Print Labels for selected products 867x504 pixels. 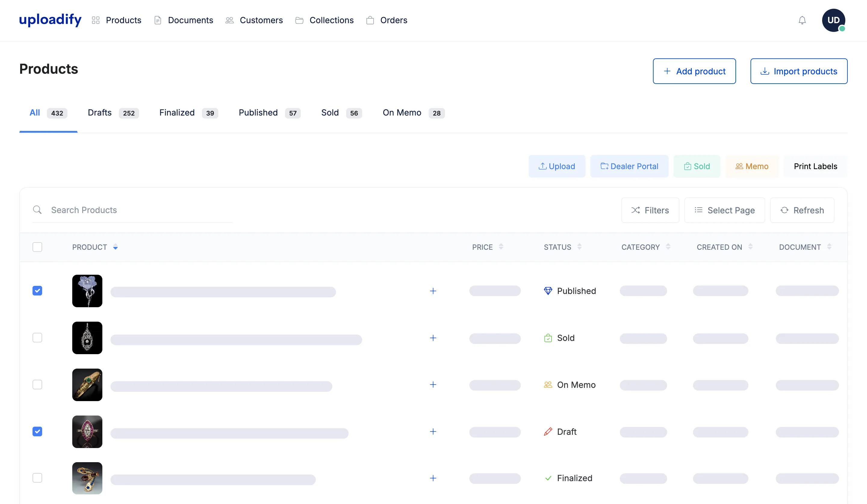pos(816,166)
